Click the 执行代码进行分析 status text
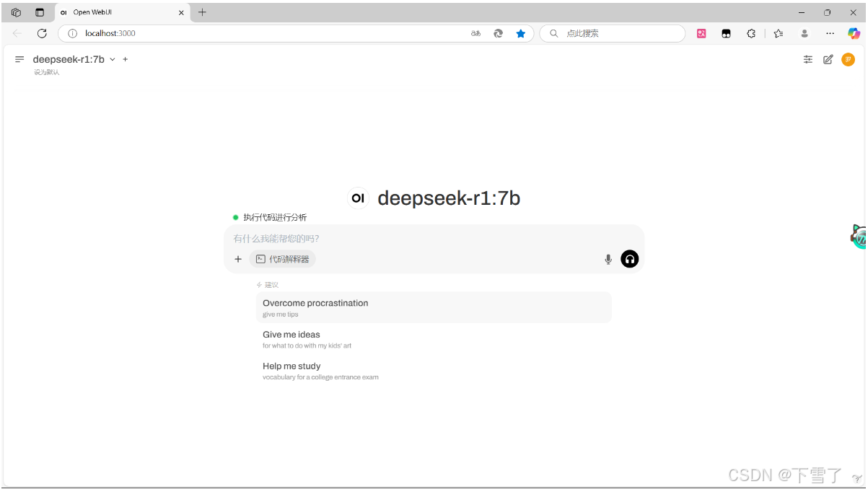 (x=275, y=217)
